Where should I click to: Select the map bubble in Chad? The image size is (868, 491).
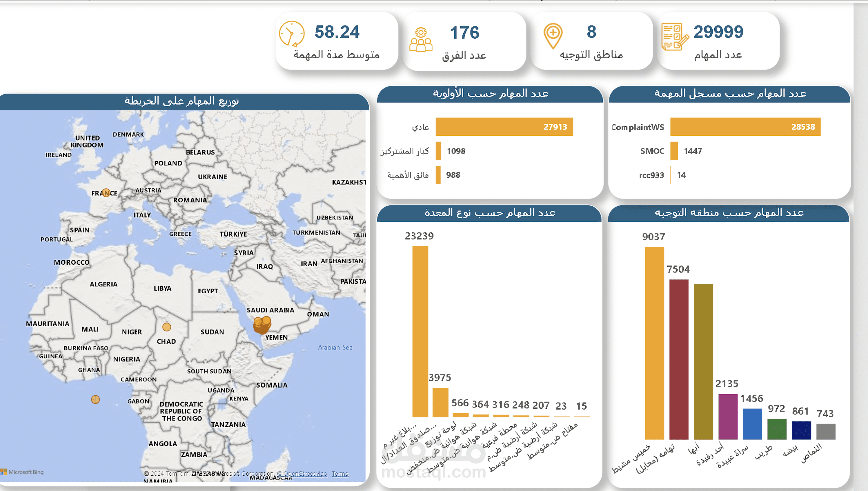(167, 327)
